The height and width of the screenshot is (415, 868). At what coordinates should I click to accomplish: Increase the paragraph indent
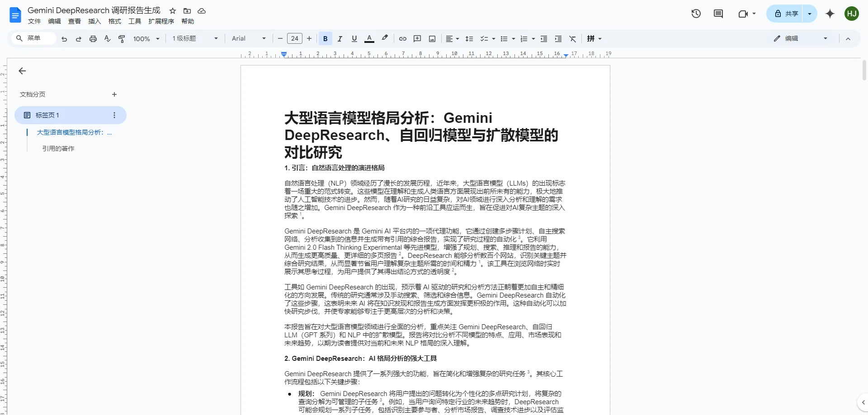558,39
